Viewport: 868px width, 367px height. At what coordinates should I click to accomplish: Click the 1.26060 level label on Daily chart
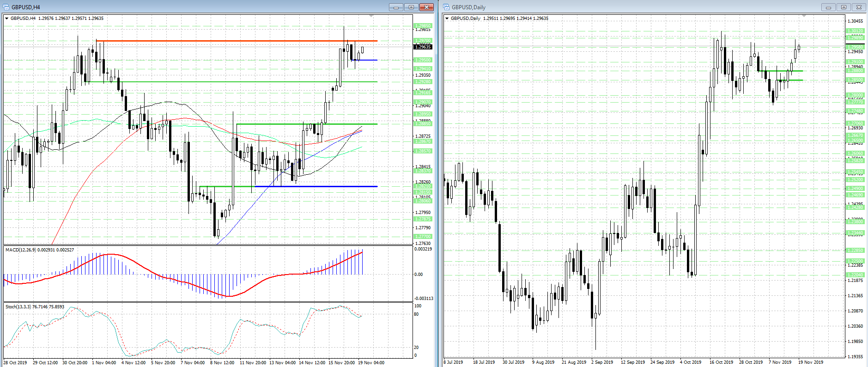pyautogui.click(x=855, y=153)
